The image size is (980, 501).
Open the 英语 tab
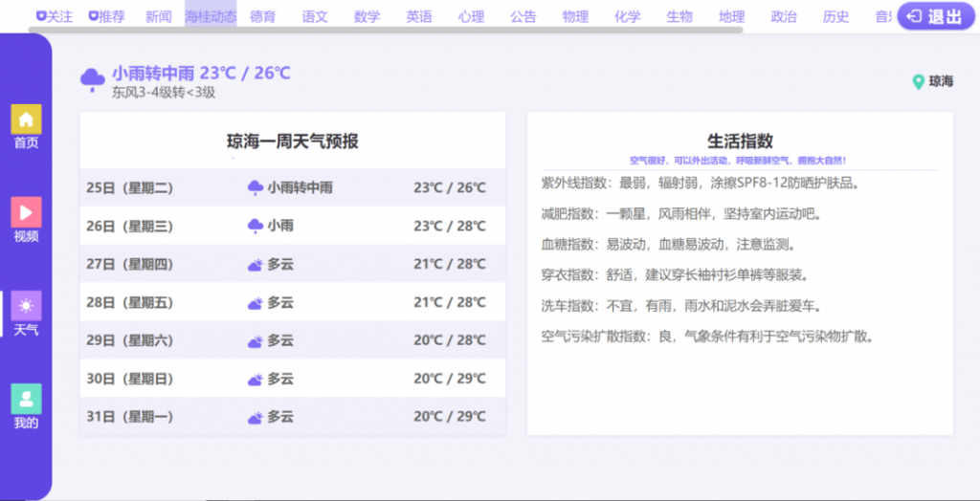pyautogui.click(x=419, y=17)
